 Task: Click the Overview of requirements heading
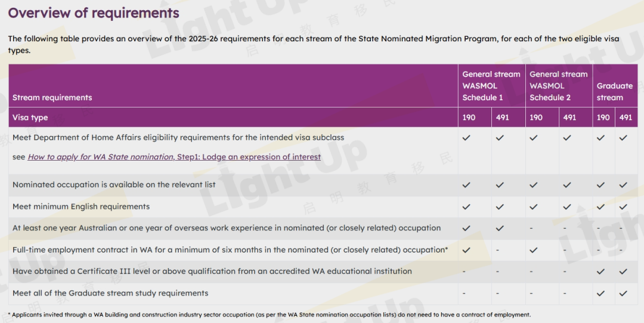point(94,13)
